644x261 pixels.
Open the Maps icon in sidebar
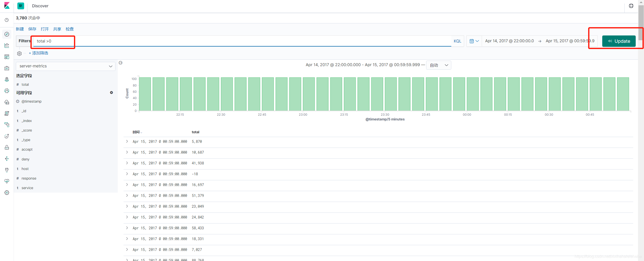pyautogui.click(x=7, y=79)
